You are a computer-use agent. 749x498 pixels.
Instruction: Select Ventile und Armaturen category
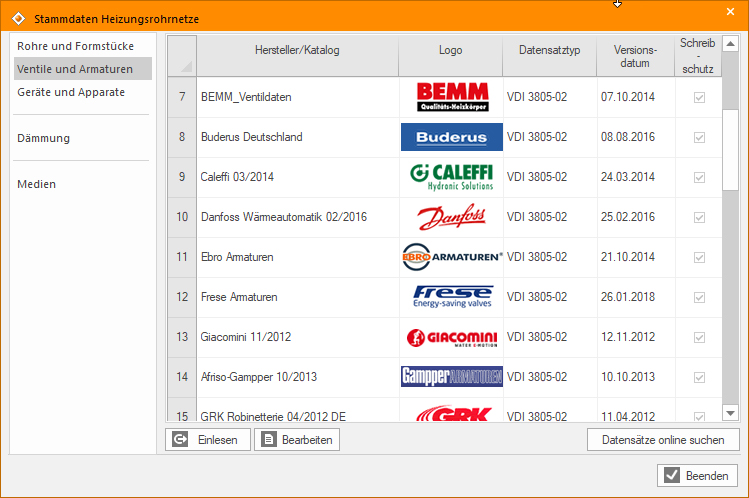[83, 69]
